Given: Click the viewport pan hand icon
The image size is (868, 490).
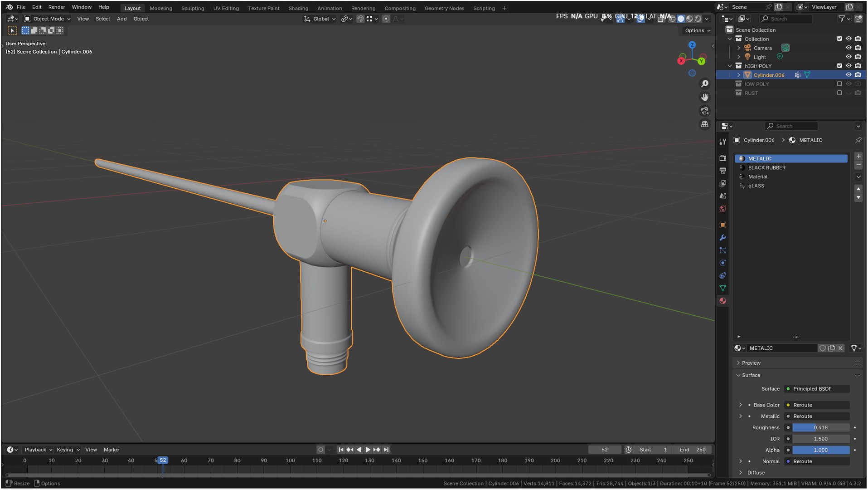Looking at the screenshot, I should 705,97.
